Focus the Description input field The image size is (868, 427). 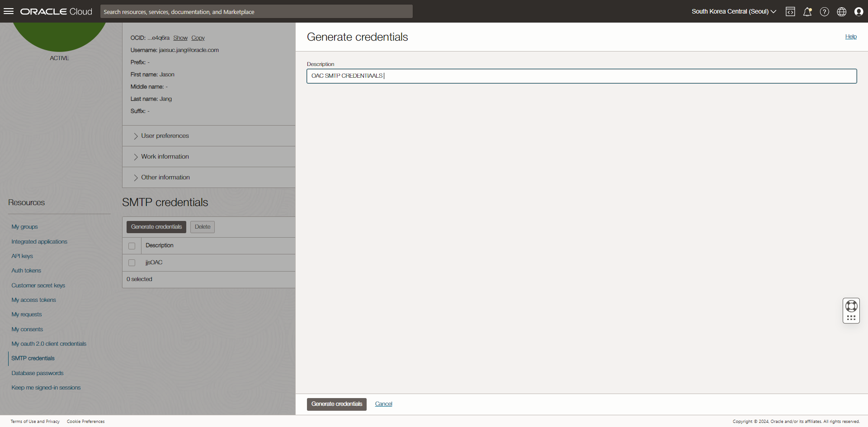[581, 76]
